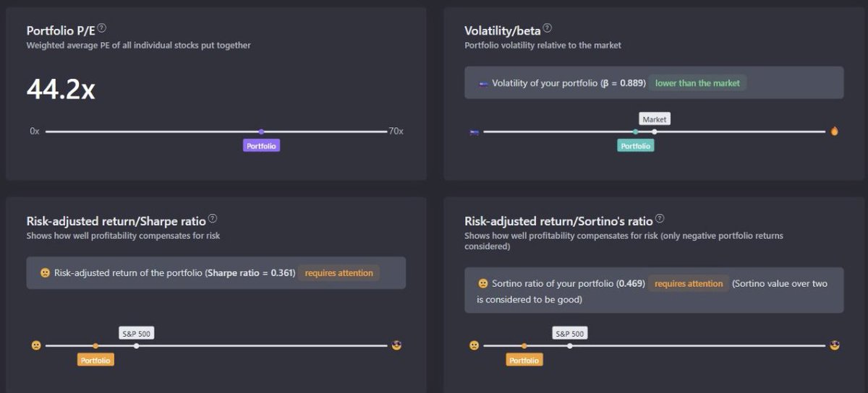Open the Sharpe ratio help icon
Image resolution: width=868 pixels, height=393 pixels.
click(213, 219)
